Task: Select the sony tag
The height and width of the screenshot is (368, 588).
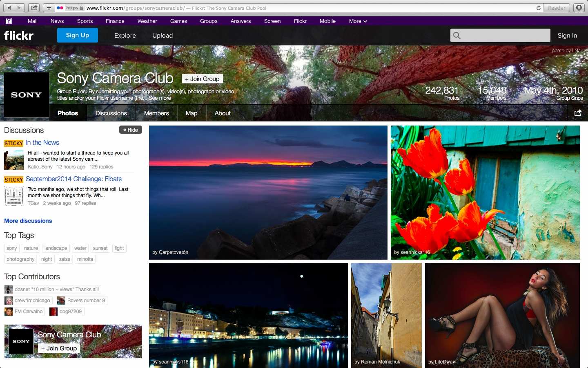Action: pyautogui.click(x=12, y=248)
